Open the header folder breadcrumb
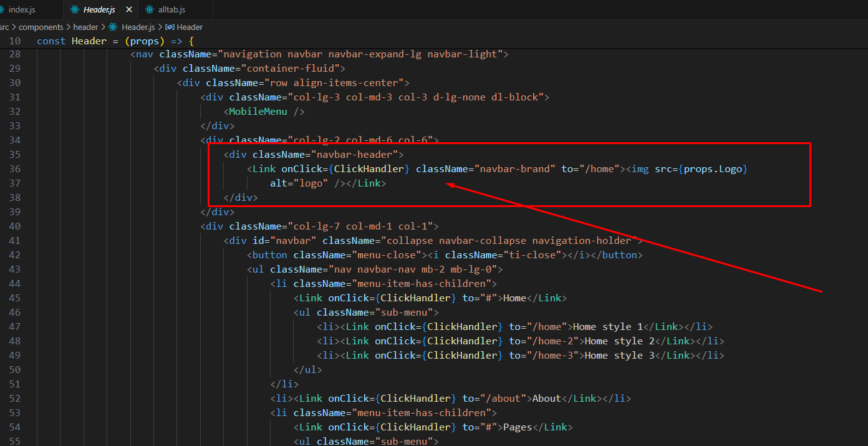Viewport: 868px width, 446px height. click(85, 27)
